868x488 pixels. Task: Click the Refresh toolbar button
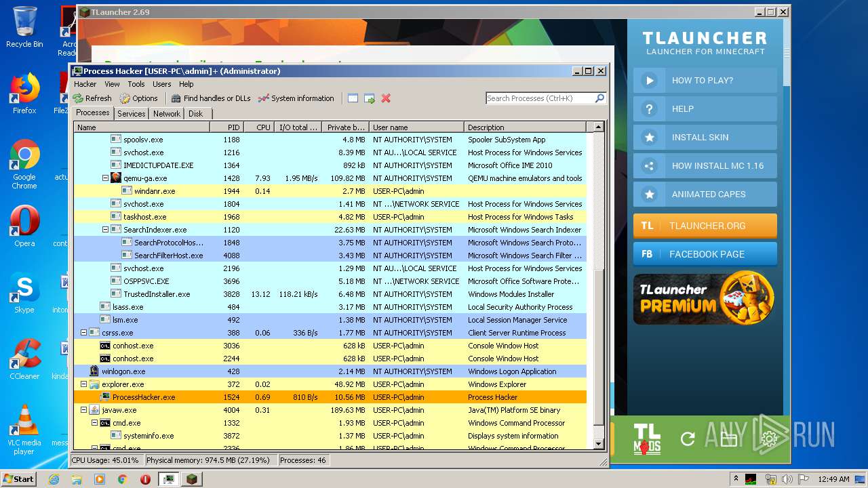coord(92,98)
